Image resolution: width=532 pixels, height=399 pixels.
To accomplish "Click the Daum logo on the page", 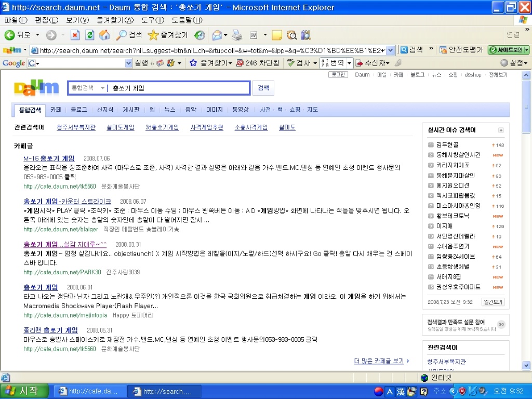I will [36, 88].
